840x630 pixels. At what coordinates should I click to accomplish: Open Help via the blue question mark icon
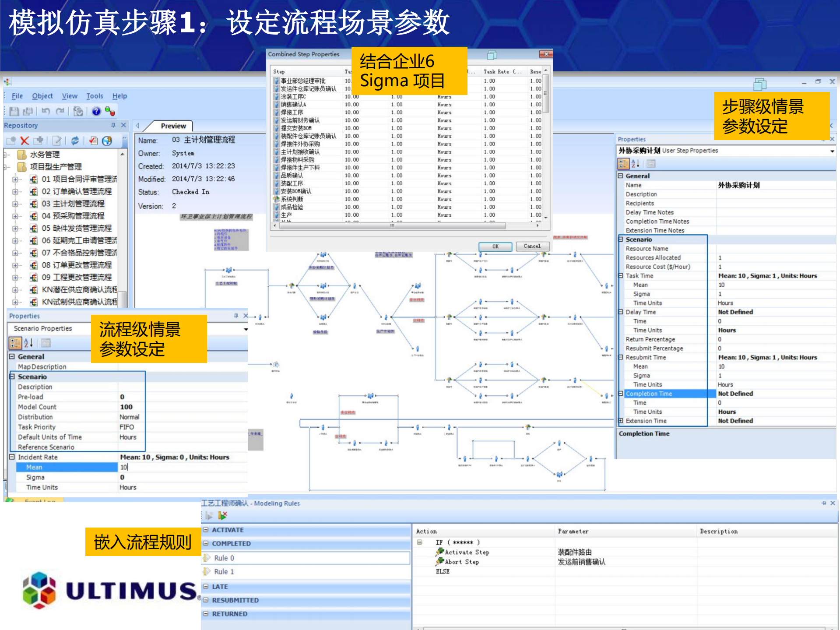click(x=96, y=111)
